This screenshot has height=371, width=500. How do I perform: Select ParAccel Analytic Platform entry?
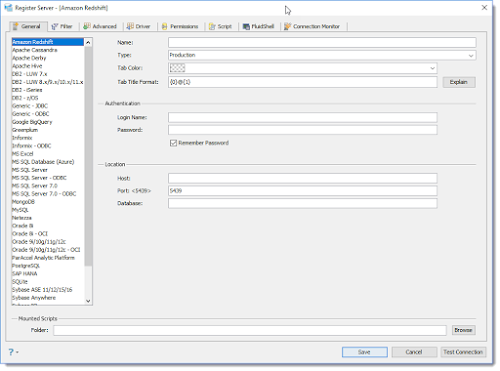click(x=48, y=258)
